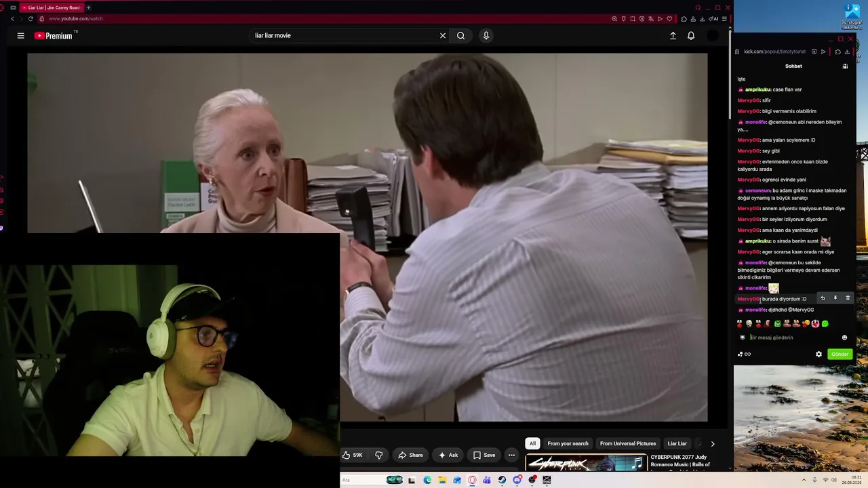This screenshot has width=868, height=488.
Task: Click the 'Bir mesaj gönderin' chat input
Action: click(x=792, y=338)
